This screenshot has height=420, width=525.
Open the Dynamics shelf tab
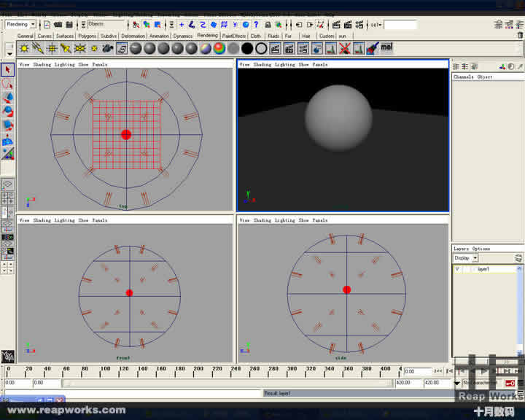[x=182, y=35]
